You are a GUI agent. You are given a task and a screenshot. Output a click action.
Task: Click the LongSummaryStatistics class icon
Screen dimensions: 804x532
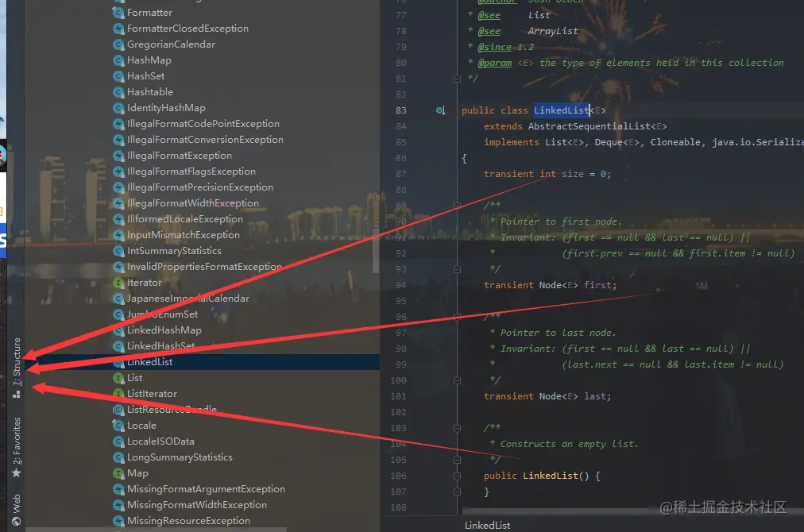(118, 457)
